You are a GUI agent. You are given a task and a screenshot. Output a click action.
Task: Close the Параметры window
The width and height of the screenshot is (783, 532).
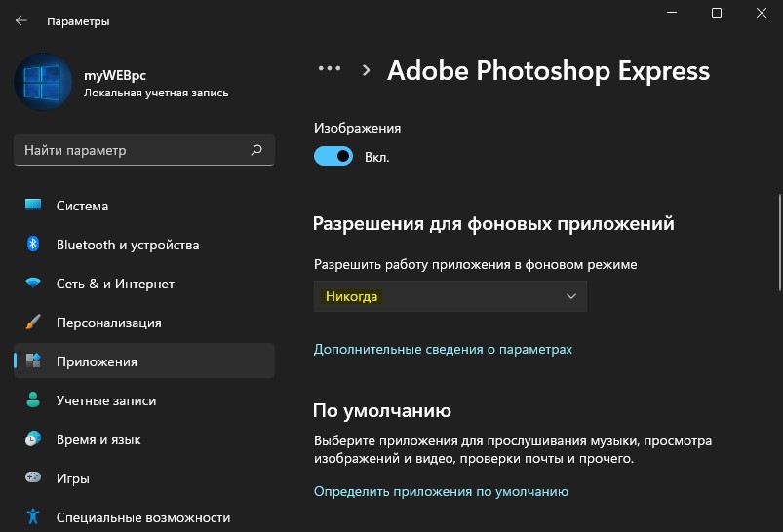[761, 13]
